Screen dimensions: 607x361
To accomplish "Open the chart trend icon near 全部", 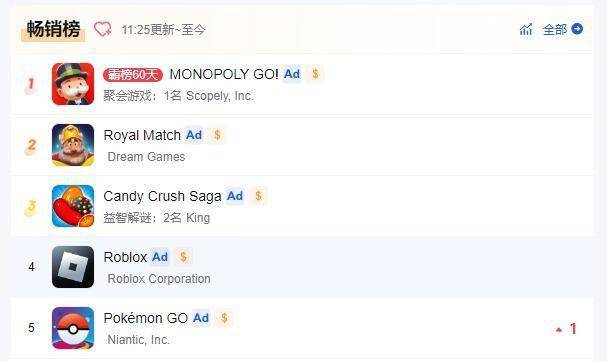I will (526, 29).
